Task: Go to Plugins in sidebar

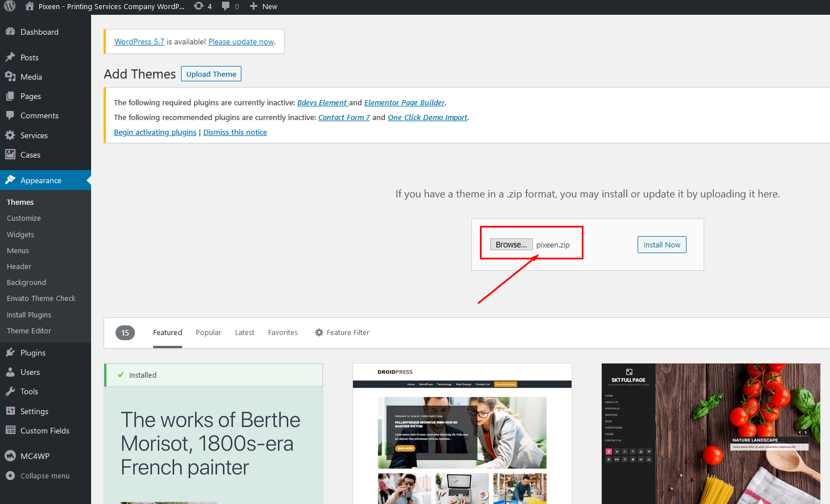Action: click(x=32, y=353)
